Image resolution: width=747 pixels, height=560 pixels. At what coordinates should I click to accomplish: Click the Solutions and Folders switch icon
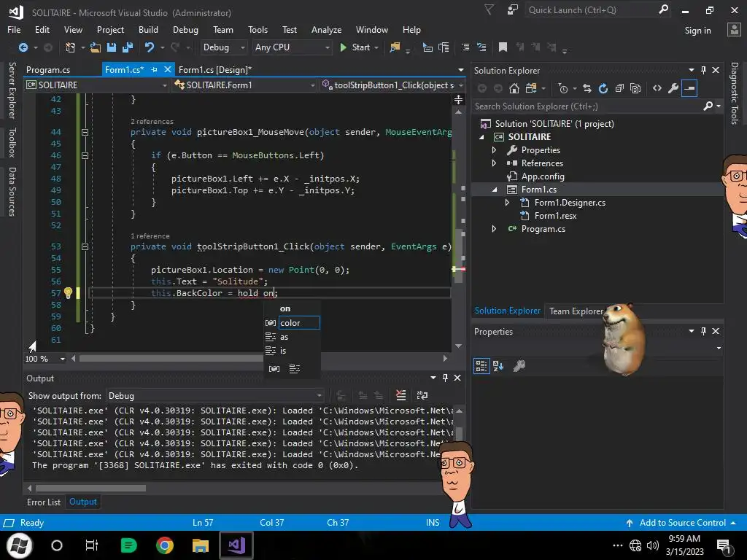point(531,88)
